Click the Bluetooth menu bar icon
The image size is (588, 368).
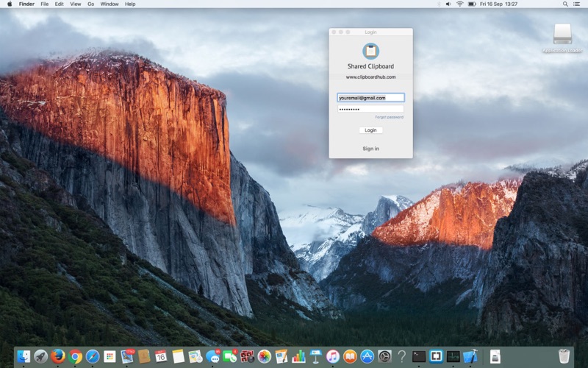pos(438,4)
